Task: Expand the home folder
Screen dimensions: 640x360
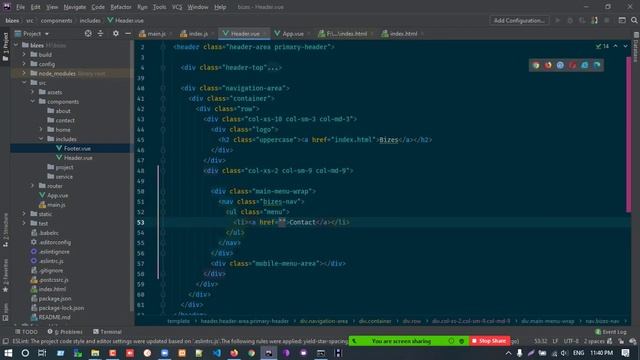Action: [x=41, y=129]
